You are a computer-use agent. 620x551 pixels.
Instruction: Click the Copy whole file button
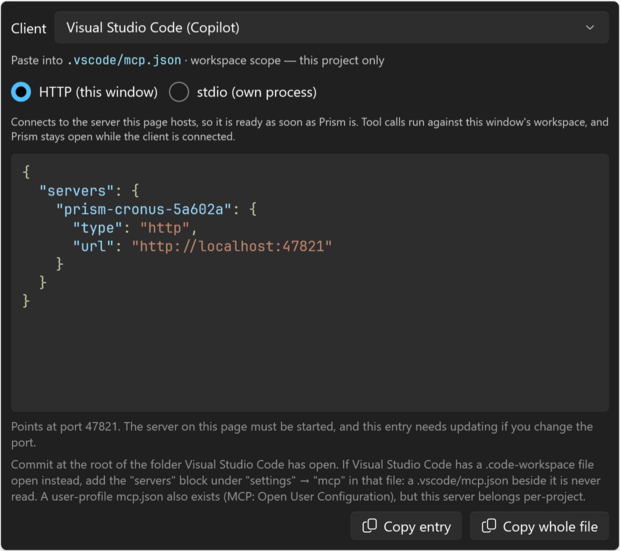point(539,526)
